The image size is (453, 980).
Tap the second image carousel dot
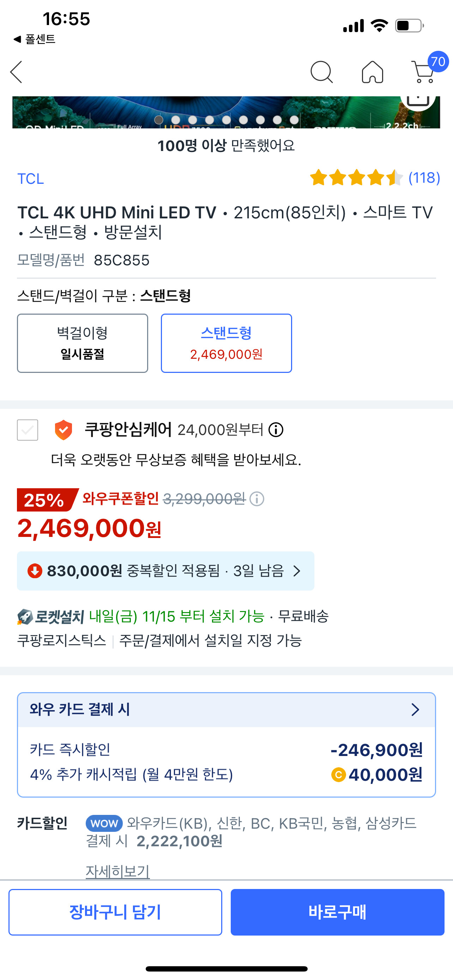click(x=176, y=120)
